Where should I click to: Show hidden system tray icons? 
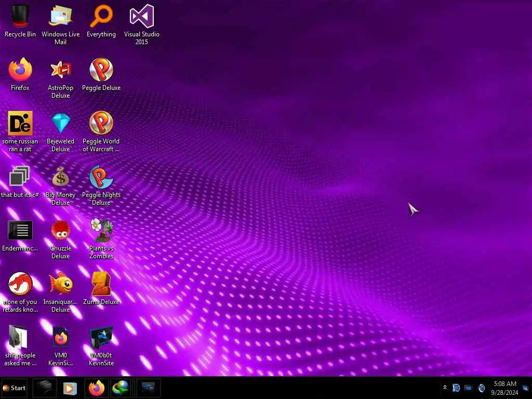(x=445, y=388)
